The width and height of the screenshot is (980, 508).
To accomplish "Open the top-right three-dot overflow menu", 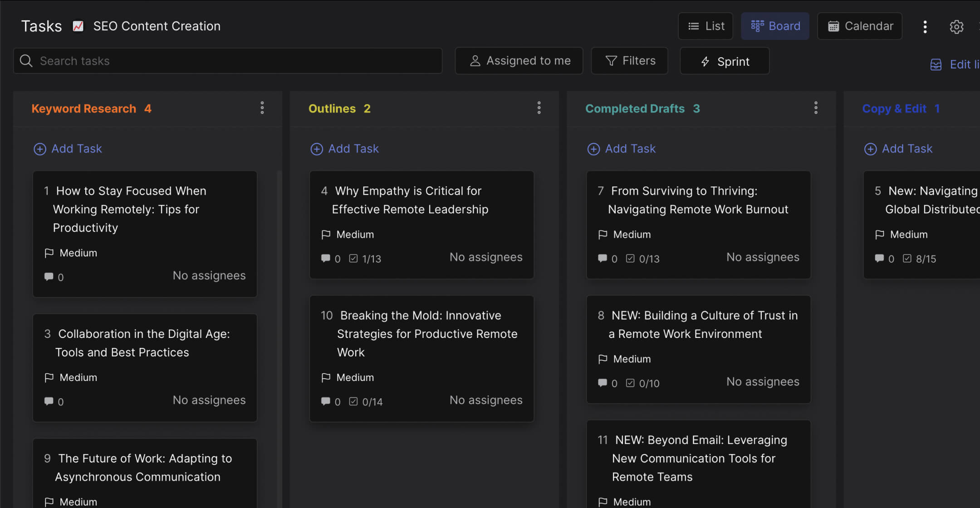I will coord(925,26).
